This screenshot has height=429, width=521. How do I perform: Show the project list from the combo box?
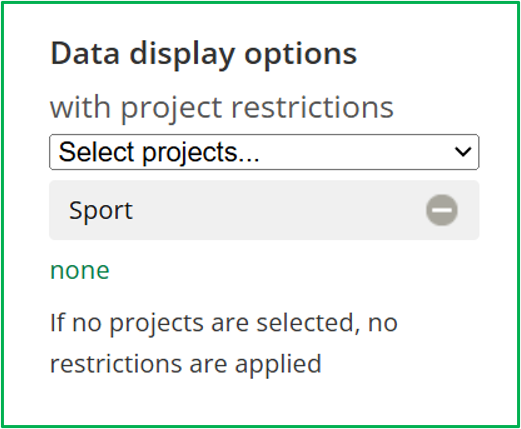click(x=264, y=152)
